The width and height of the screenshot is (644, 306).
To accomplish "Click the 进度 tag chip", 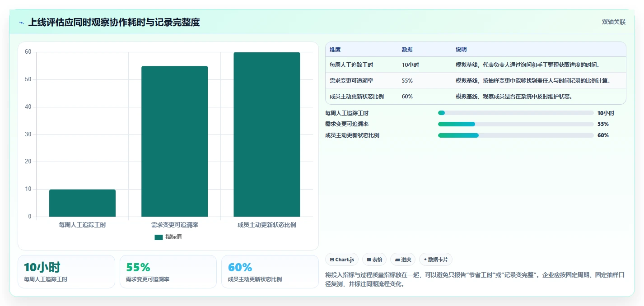I will (x=403, y=260).
